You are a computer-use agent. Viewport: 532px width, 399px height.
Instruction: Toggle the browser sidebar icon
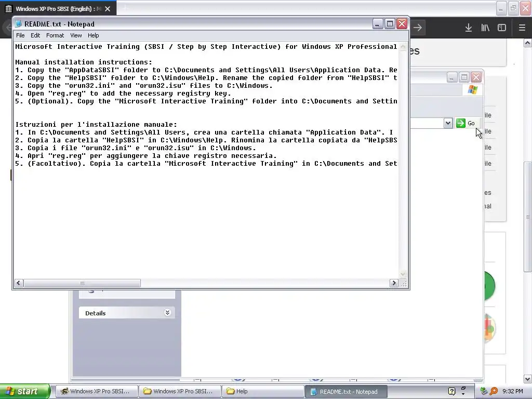pyautogui.click(x=502, y=28)
